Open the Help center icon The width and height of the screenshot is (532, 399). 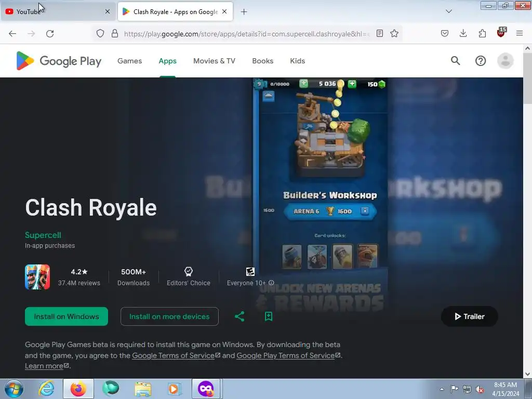click(481, 61)
